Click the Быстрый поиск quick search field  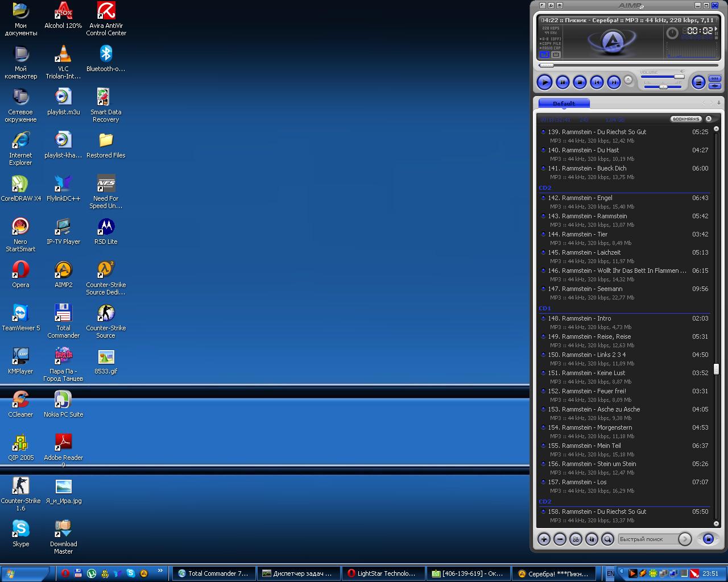(647, 539)
